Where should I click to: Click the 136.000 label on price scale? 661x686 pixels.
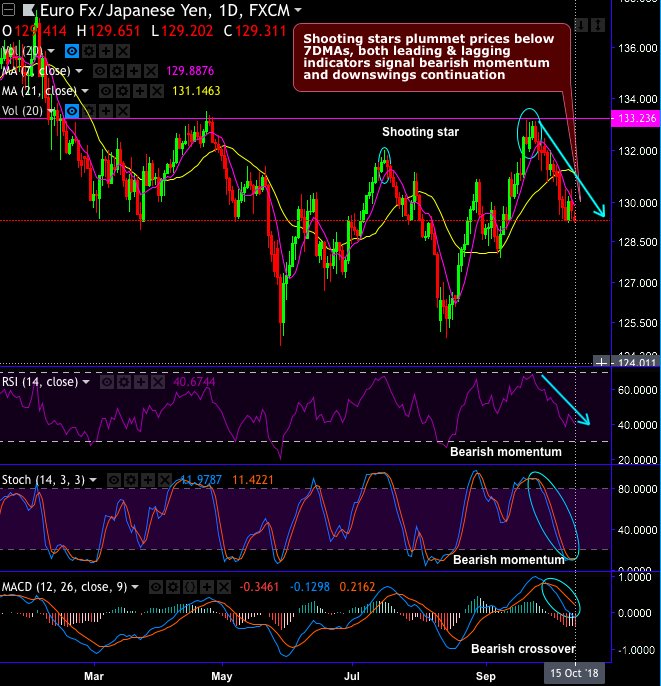(637, 48)
